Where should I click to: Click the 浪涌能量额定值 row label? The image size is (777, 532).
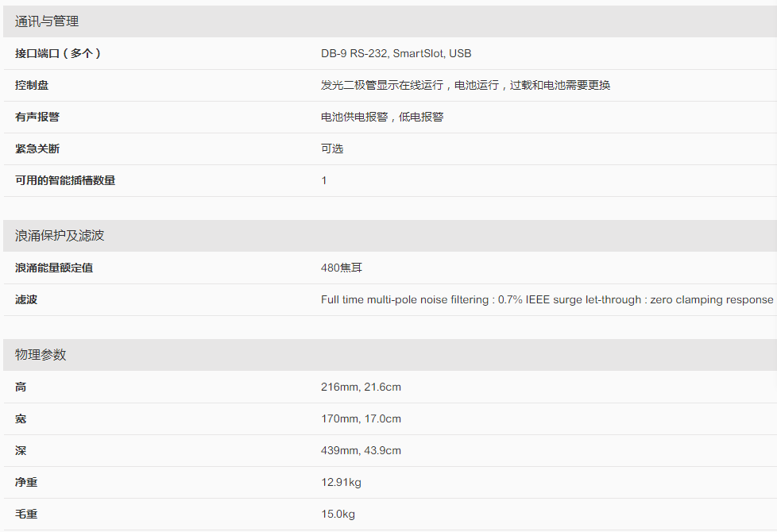coord(54,268)
